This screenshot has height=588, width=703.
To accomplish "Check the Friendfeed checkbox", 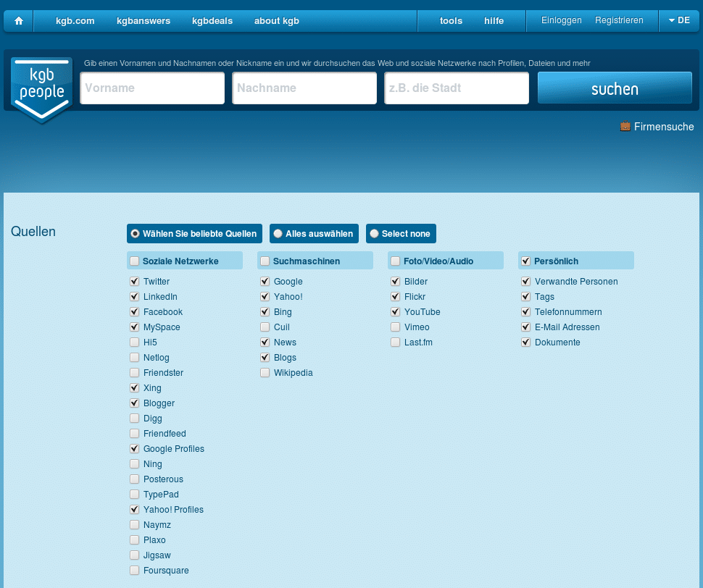I will coord(135,434).
